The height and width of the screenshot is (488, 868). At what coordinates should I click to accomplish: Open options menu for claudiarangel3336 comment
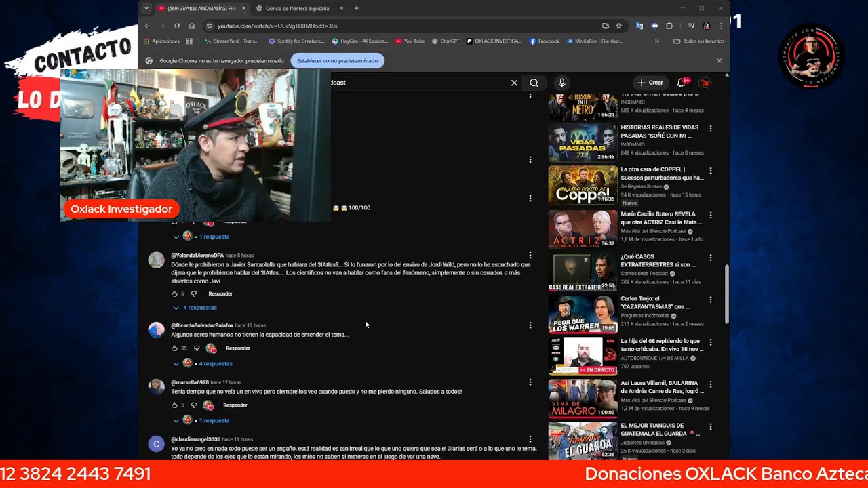click(530, 439)
